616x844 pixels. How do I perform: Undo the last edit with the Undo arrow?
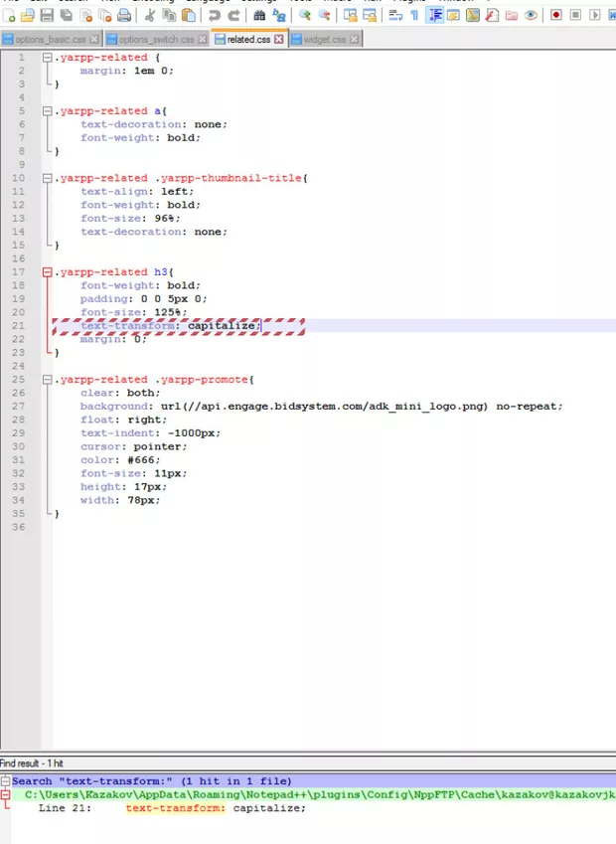point(215,15)
